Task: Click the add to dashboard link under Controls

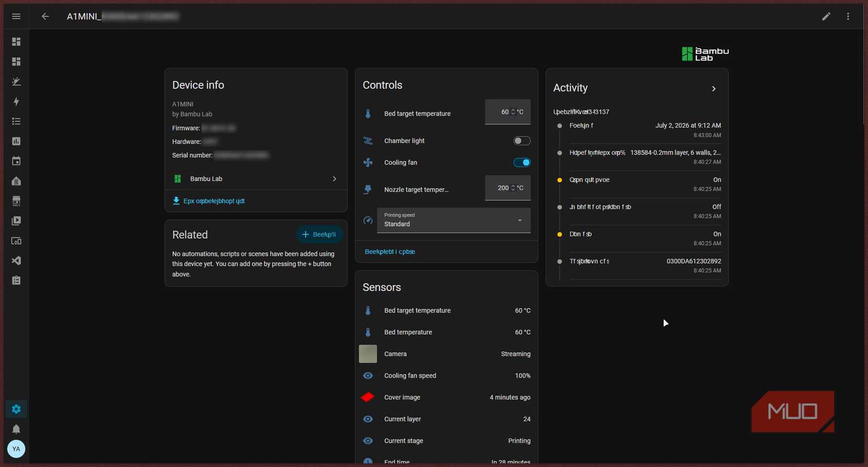Action: [x=390, y=252]
